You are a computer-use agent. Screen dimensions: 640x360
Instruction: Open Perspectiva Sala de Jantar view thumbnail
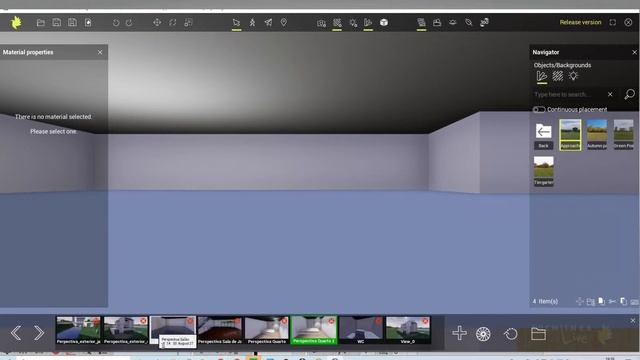click(220, 330)
